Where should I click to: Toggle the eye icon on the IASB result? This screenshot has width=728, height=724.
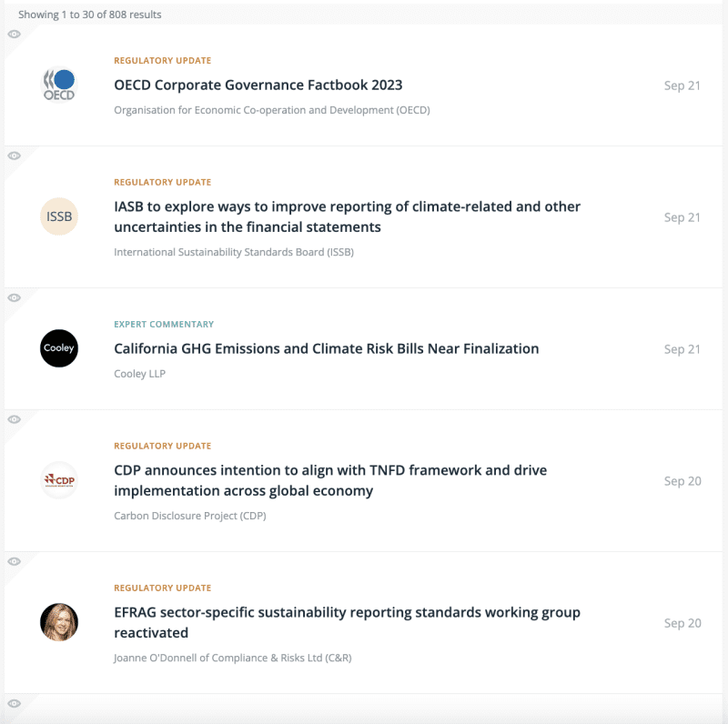pos(15,156)
